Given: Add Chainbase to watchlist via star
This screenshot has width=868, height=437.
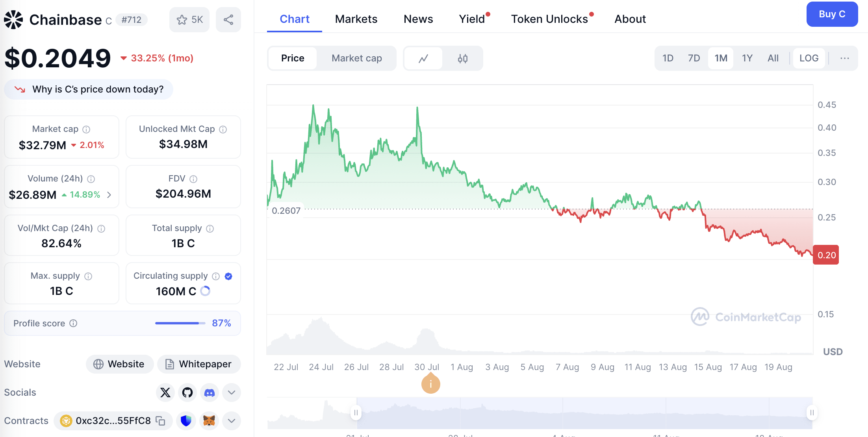Looking at the screenshot, I should 189,20.
